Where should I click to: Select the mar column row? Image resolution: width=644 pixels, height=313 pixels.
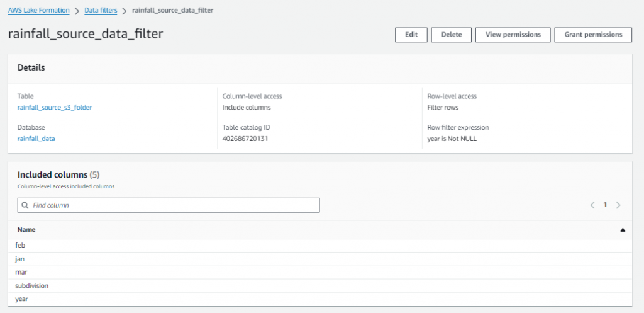point(21,272)
